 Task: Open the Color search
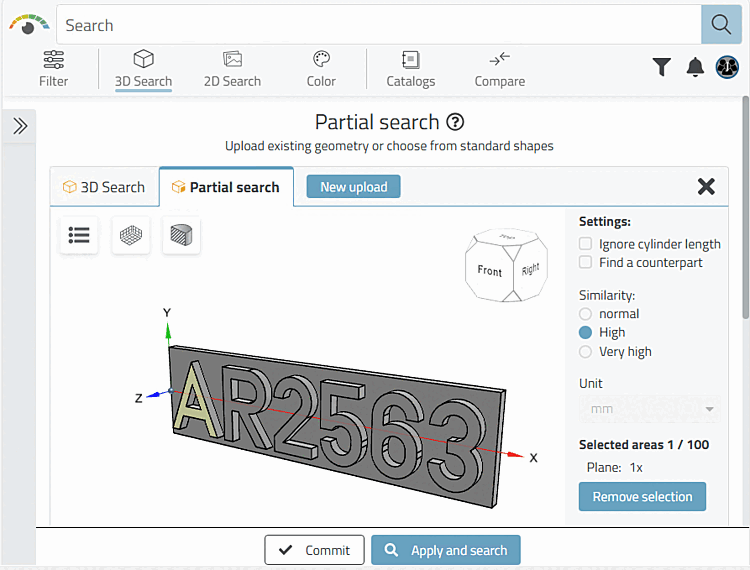(x=321, y=69)
